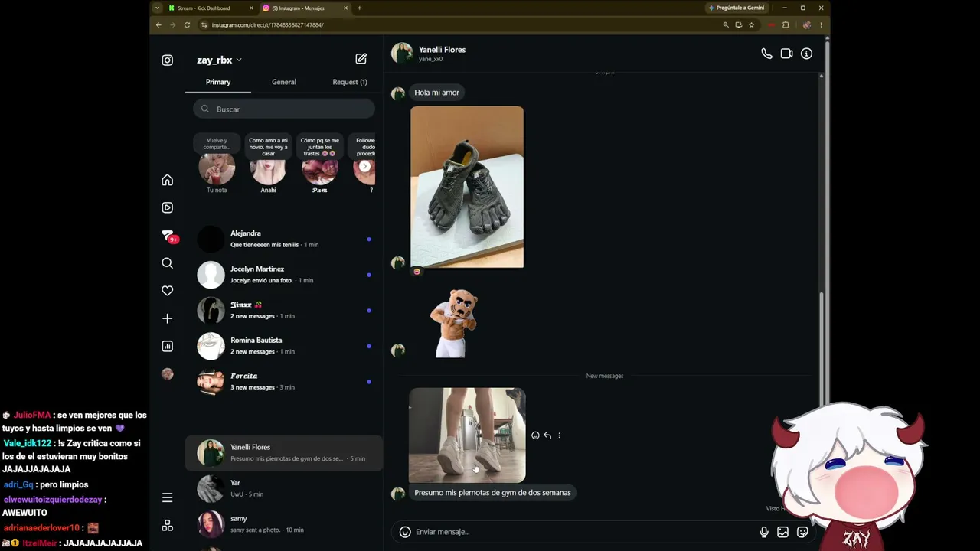Open profile avatar in the left sidebar
The width and height of the screenshot is (980, 551).
click(168, 374)
